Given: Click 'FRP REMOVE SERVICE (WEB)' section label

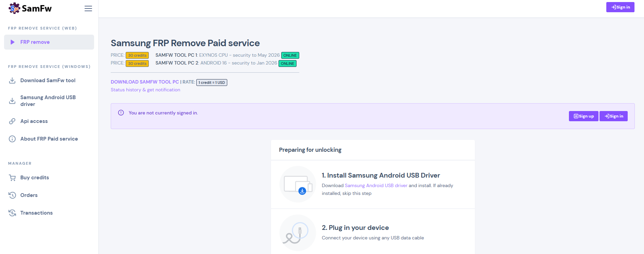Looking at the screenshot, I should (42, 28).
